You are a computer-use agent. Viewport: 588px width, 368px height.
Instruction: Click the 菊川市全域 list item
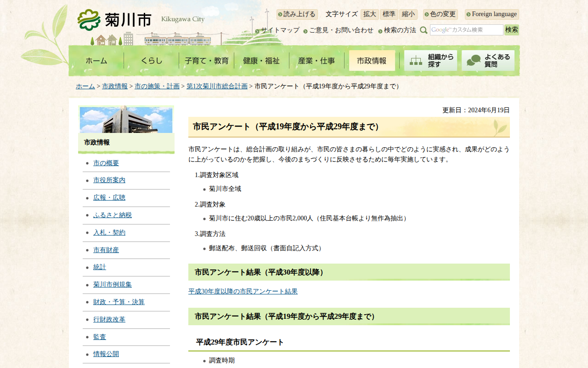225,189
